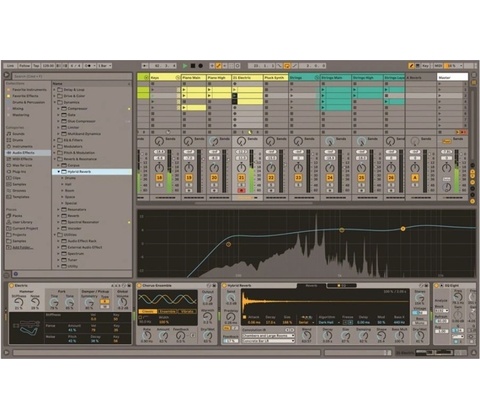The image size is (480, 420).
Task: Open User Library under Places
Action: point(22,222)
